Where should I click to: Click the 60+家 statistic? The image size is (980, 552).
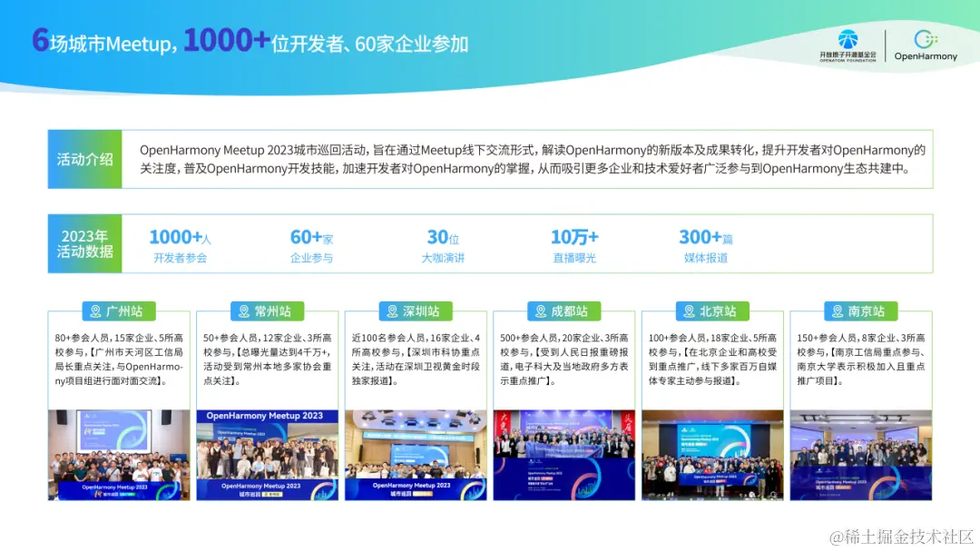(x=311, y=238)
